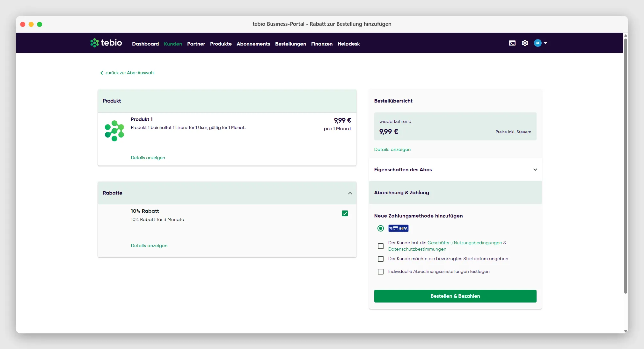The height and width of the screenshot is (349, 644).
Task: Click the page vertical scrollbar
Action: [626, 166]
